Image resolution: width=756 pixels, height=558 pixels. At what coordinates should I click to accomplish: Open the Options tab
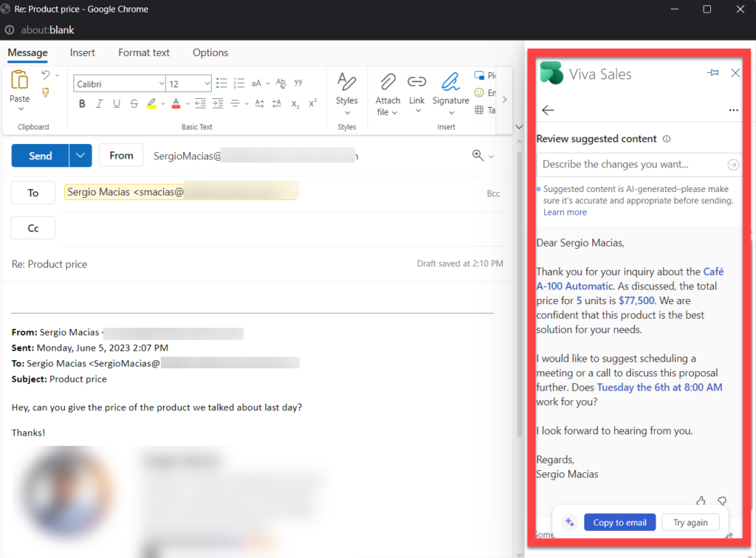click(x=210, y=52)
